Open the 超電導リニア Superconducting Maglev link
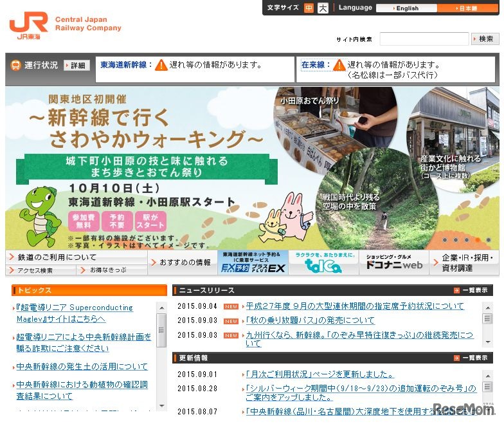 [x=75, y=313]
